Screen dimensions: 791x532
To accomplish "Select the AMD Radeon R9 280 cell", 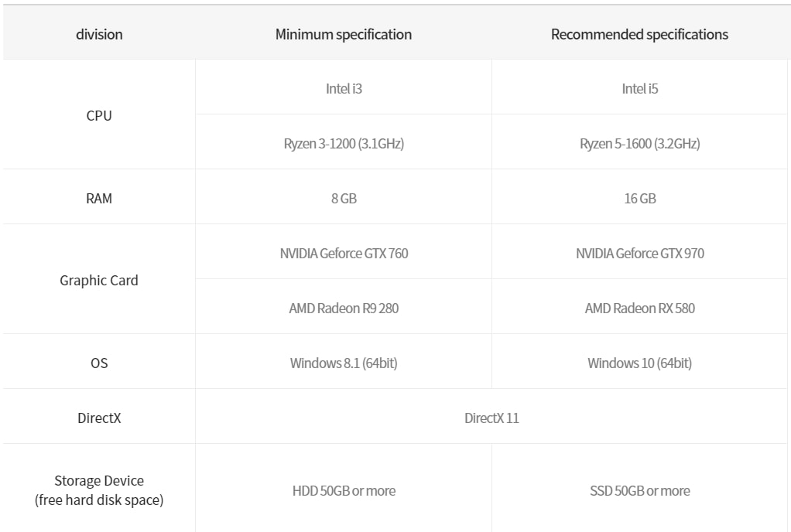I will coord(344,309).
